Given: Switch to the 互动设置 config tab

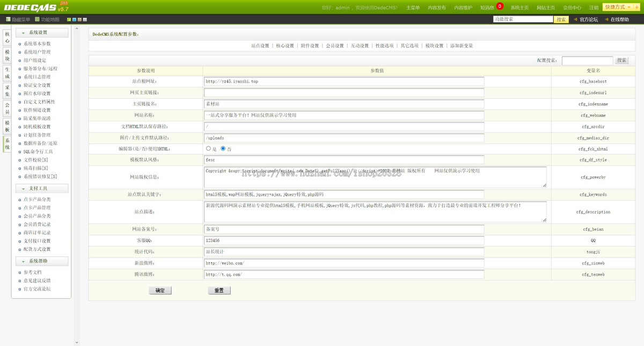Looking at the screenshot, I should [360, 46].
